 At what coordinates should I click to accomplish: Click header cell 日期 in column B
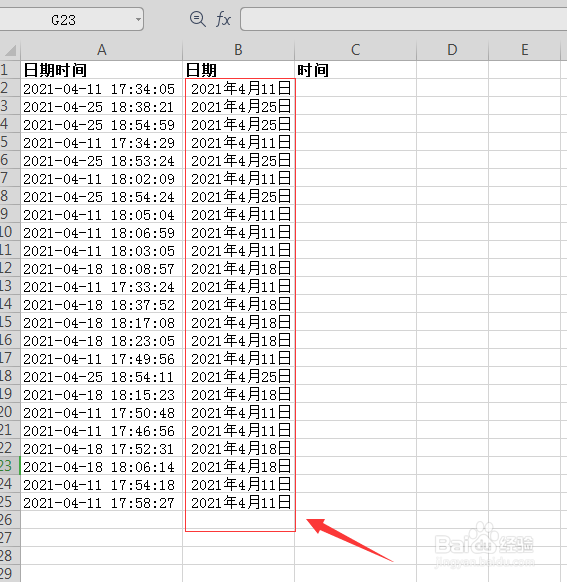click(x=239, y=70)
